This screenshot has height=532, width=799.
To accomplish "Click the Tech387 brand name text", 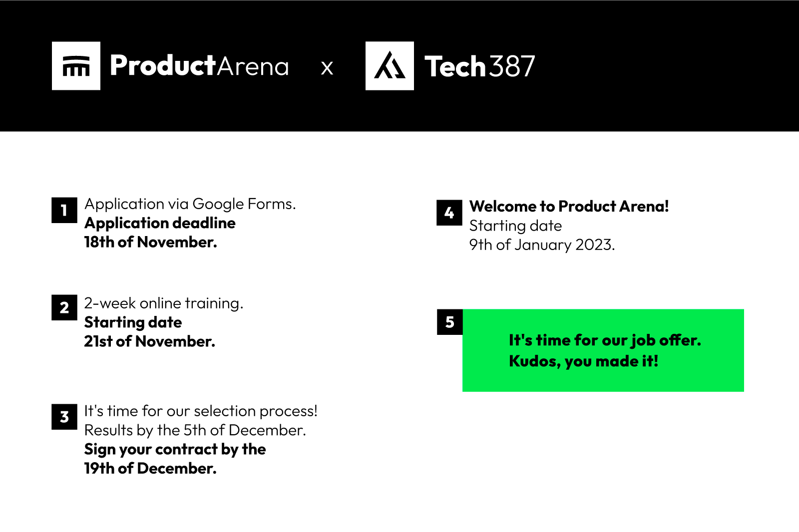I will click(x=479, y=66).
